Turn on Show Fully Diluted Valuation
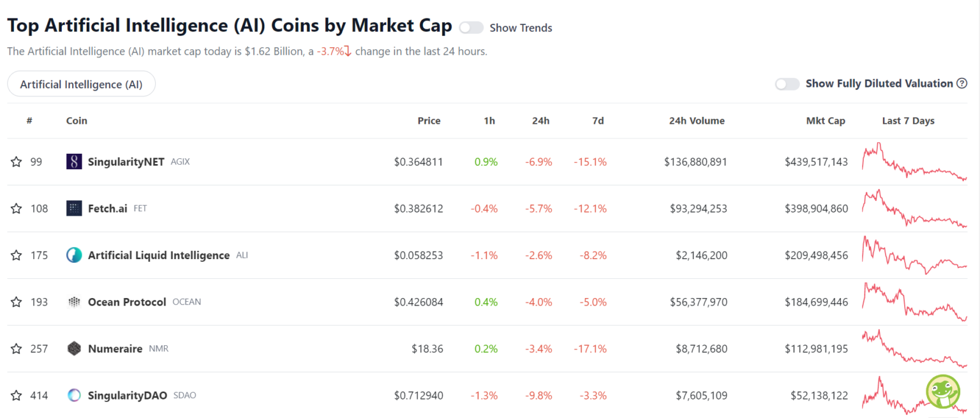Viewport: 980px width, 418px height. (787, 84)
